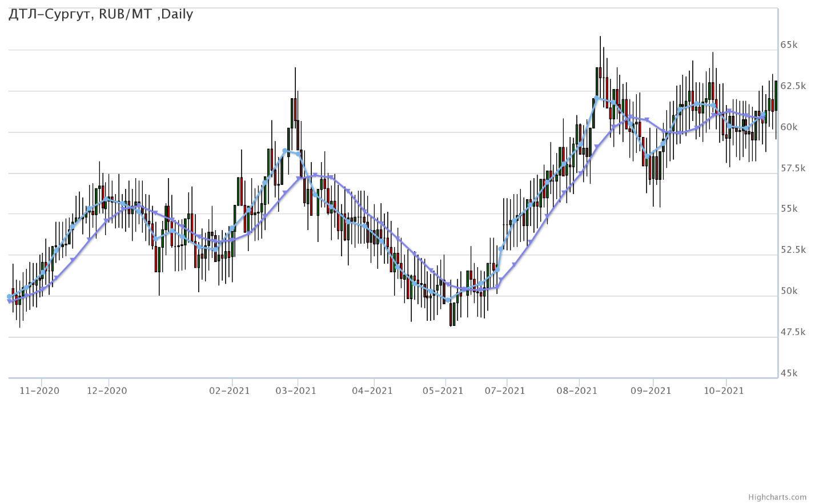The image size is (815, 504).
Task: Click the last green candlestick at right edge
Action: [x=776, y=95]
